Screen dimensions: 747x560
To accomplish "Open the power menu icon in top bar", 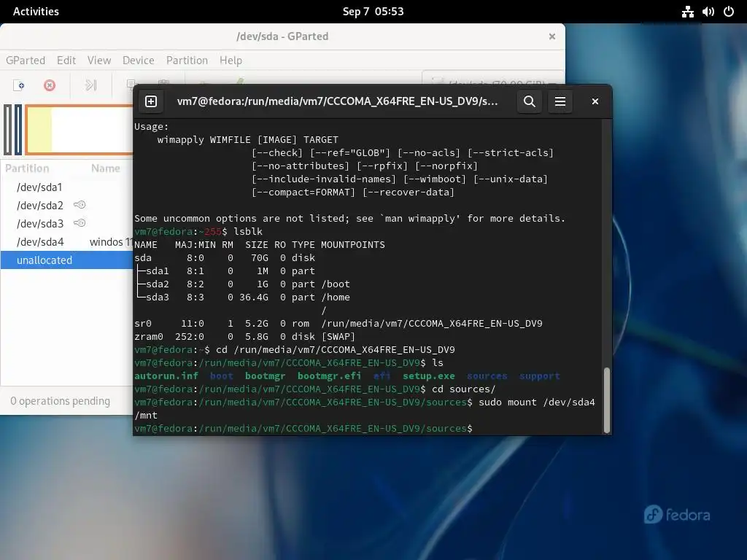I will [729, 12].
